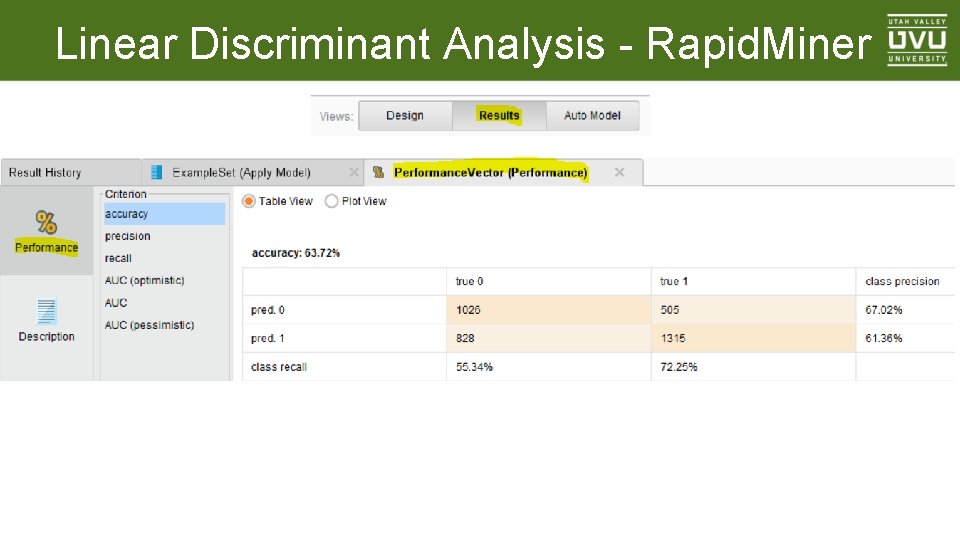Click the cell with value 505

pos(753,310)
